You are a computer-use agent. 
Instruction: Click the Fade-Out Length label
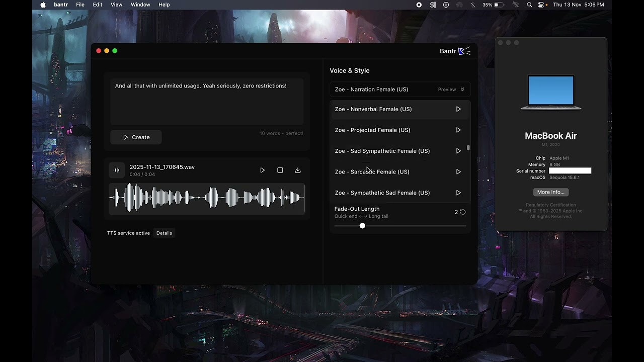click(357, 209)
